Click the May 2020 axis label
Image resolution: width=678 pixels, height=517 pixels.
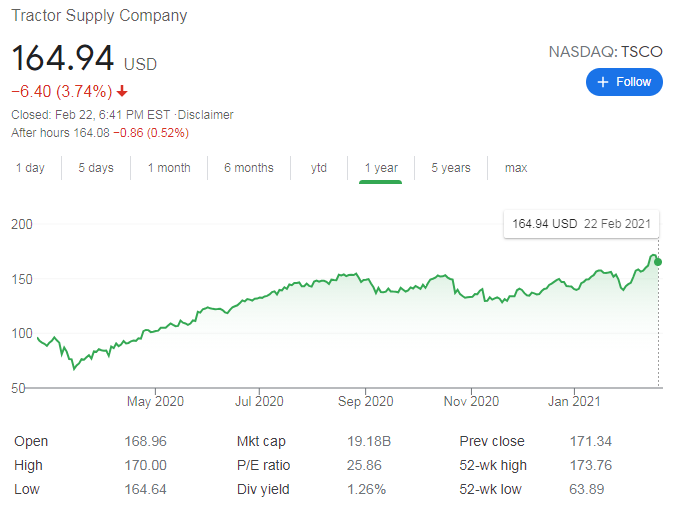[155, 402]
